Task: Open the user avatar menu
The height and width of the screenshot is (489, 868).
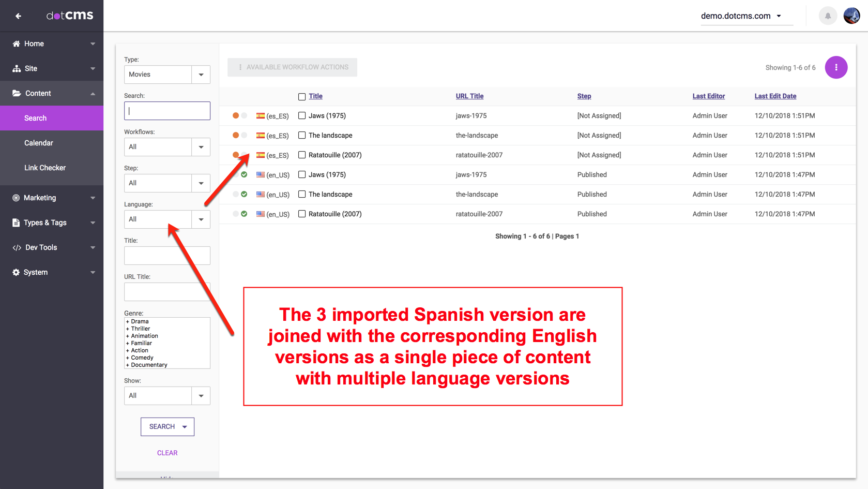Action: coord(851,16)
